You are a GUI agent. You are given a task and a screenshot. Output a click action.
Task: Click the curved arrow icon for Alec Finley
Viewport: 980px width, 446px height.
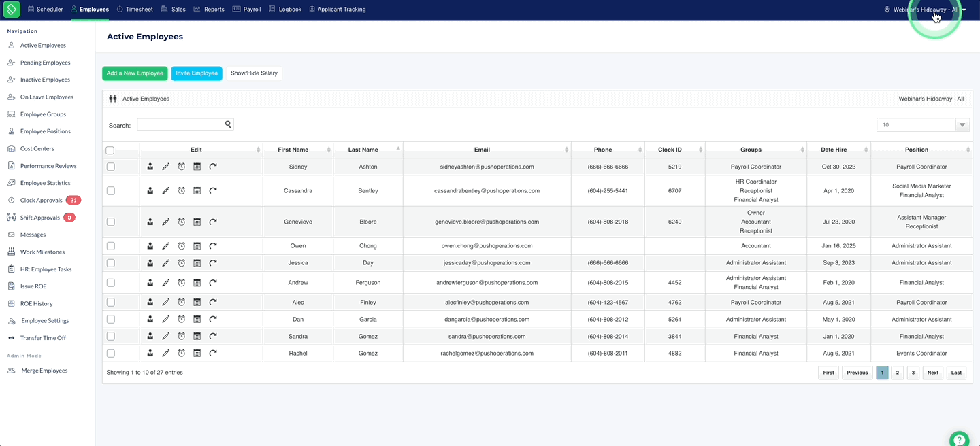[x=213, y=303]
